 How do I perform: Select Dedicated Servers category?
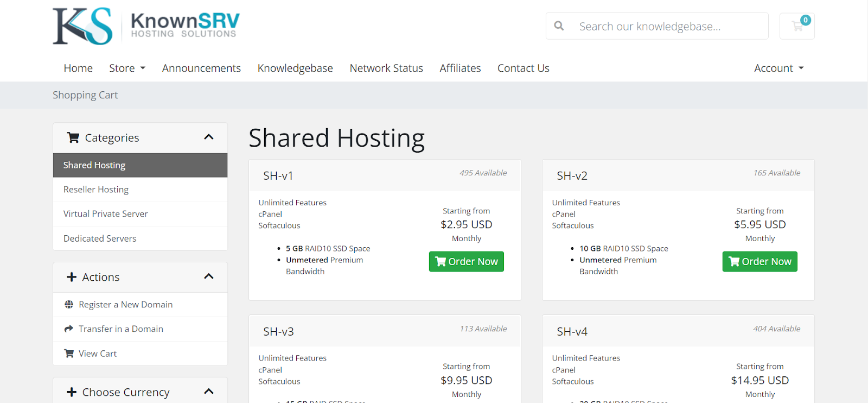pyautogui.click(x=140, y=238)
